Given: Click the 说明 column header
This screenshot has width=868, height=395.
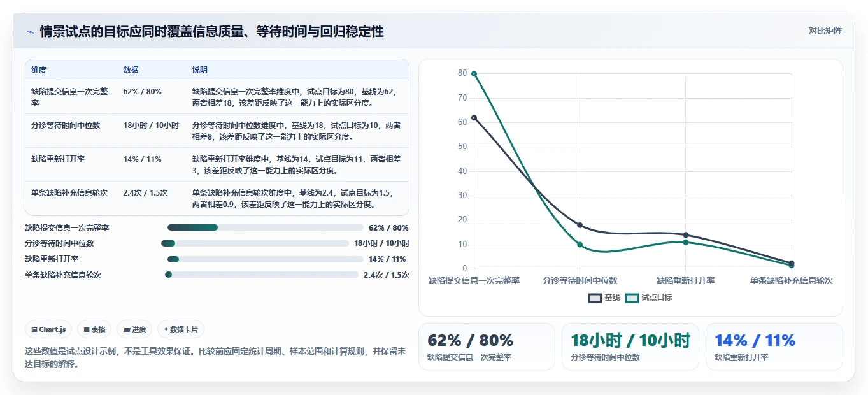Looking at the screenshot, I should (200, 70).
